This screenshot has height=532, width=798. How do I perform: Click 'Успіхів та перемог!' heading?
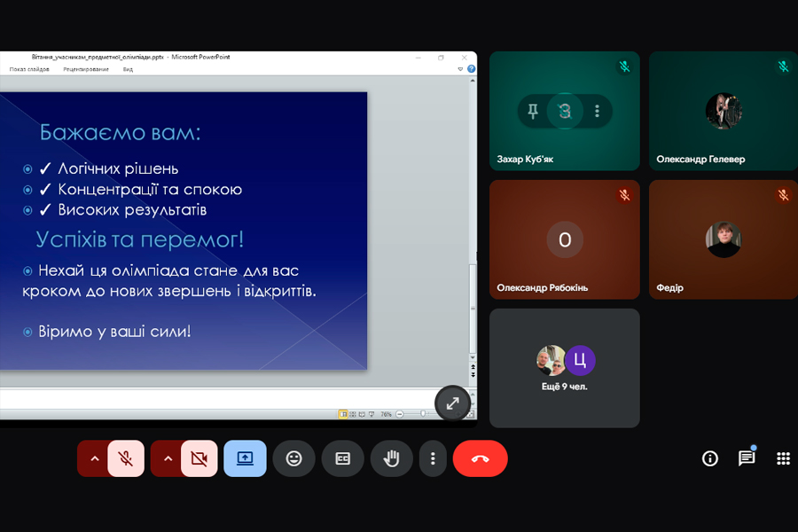point(139,239)
